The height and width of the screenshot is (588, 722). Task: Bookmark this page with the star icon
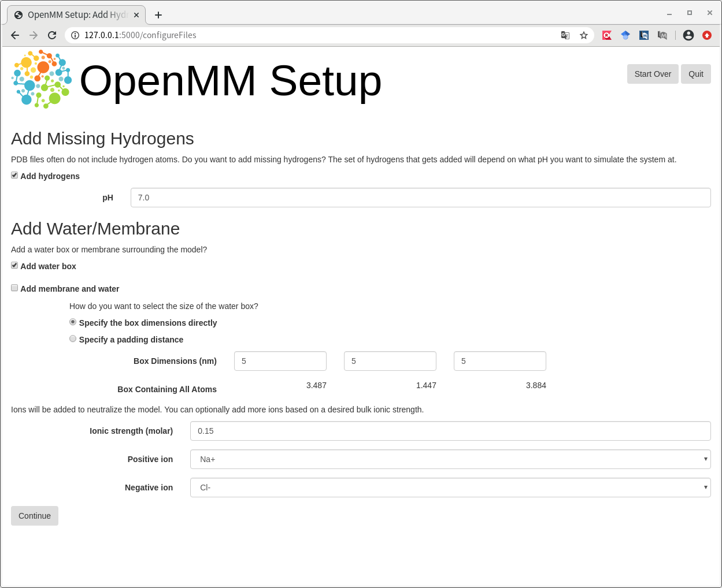[x=584, y=35]
